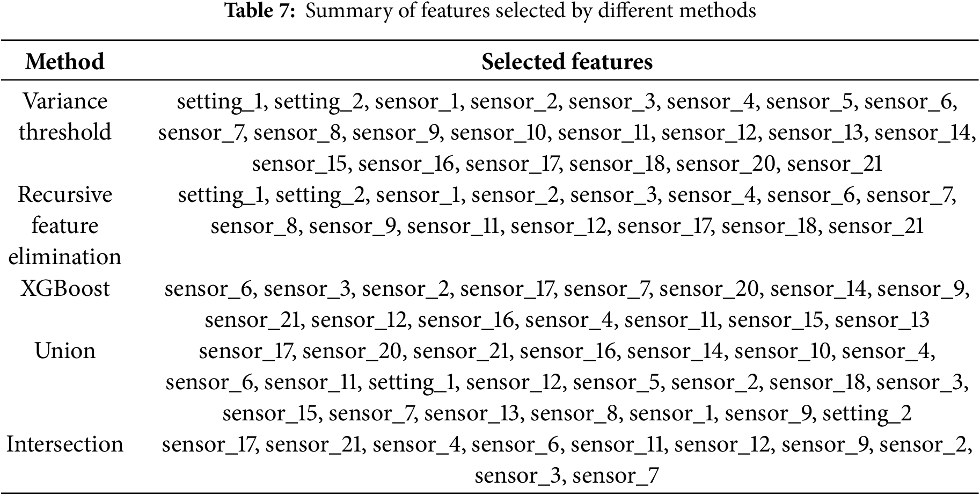Image resolution: width=980 pixels, height=495 pixels.
Task: Click the "XGBoost" method label
Action: [64, 289]
